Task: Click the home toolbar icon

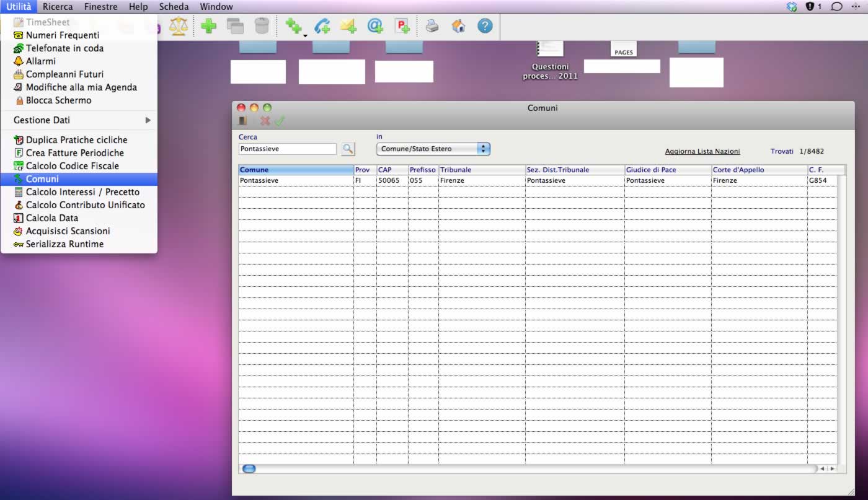Action: tap(458, 26)
